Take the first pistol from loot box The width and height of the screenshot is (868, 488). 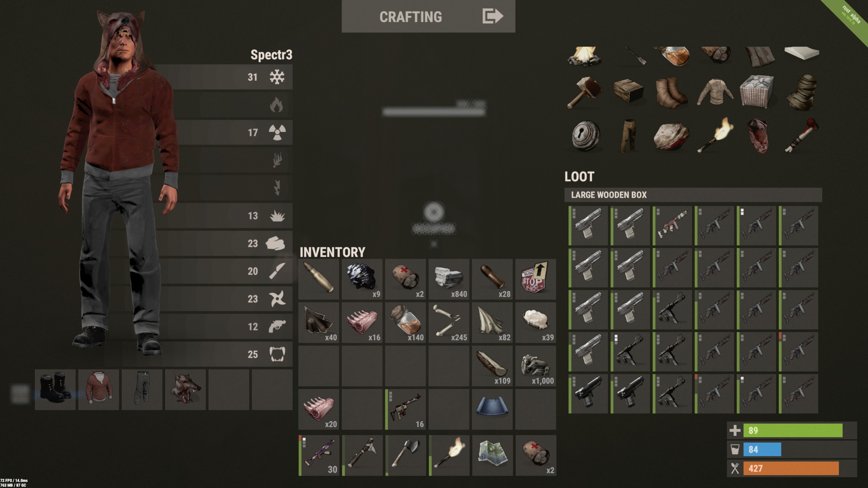[588, 226]
